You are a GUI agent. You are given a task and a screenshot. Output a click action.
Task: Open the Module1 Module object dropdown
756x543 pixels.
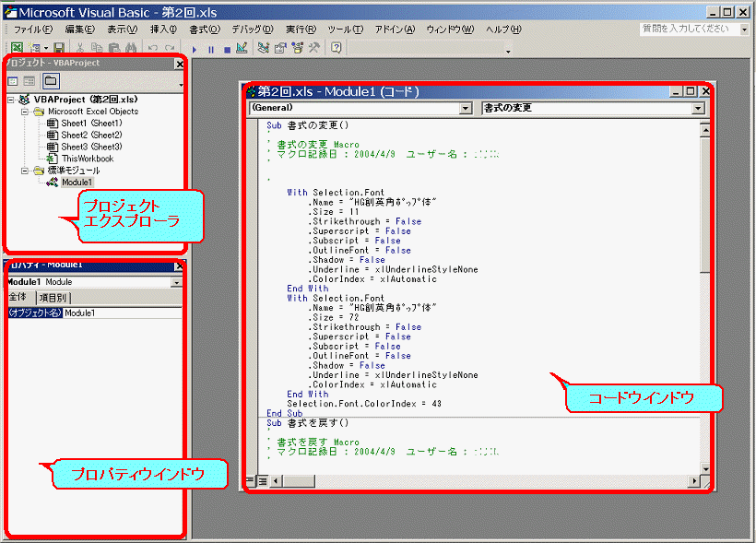coord(177,282)
